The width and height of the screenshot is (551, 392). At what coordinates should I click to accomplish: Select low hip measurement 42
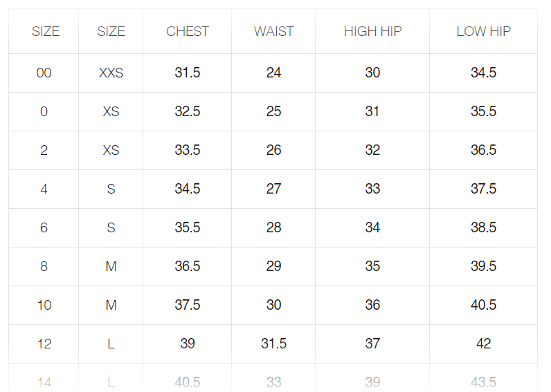483,344
